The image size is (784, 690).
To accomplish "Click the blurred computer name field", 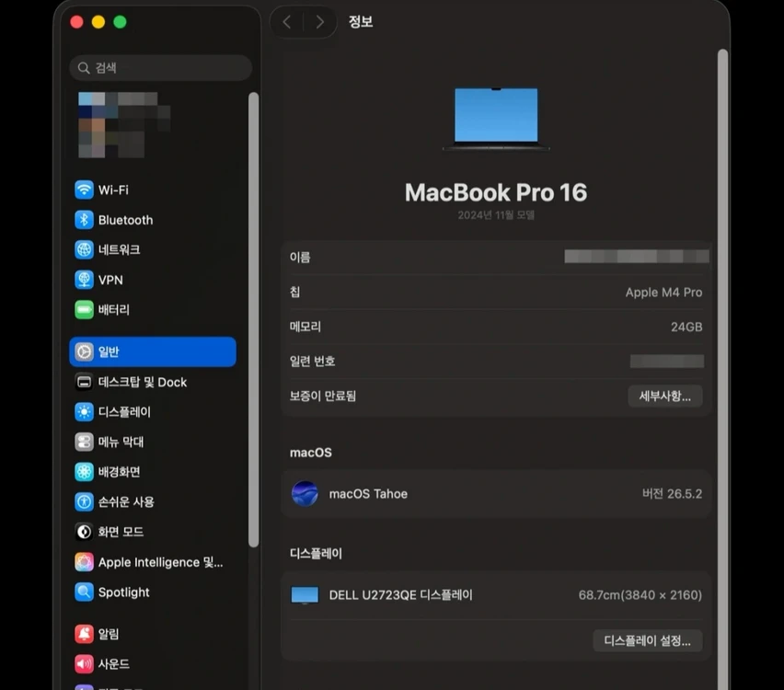I will coord(637,257).
